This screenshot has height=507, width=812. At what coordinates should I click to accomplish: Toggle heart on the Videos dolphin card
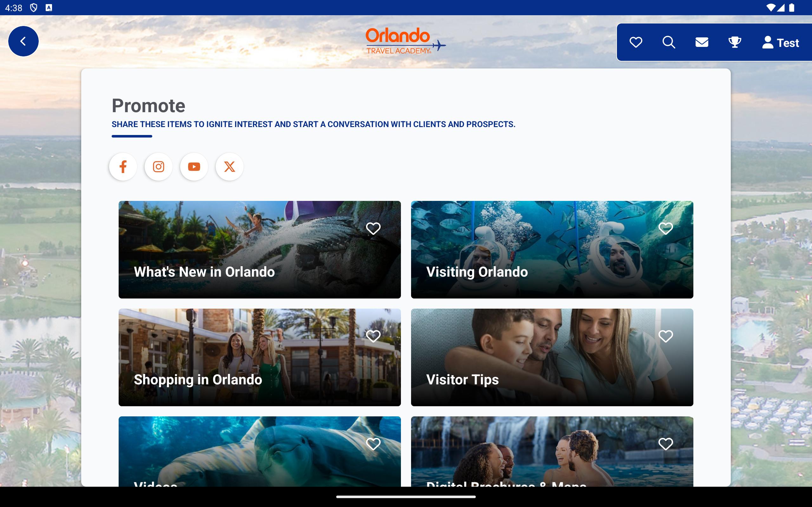[373, 444]
